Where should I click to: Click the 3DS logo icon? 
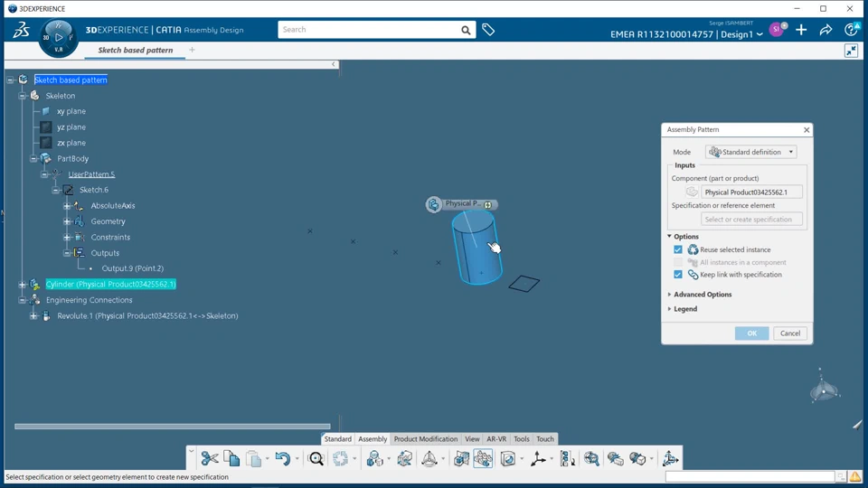(21, 30)
